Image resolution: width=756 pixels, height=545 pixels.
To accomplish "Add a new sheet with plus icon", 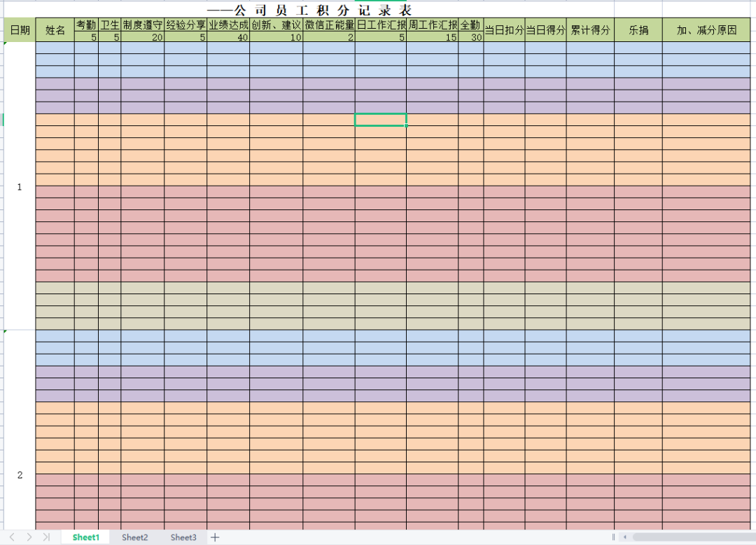I will tap(215, 537).
